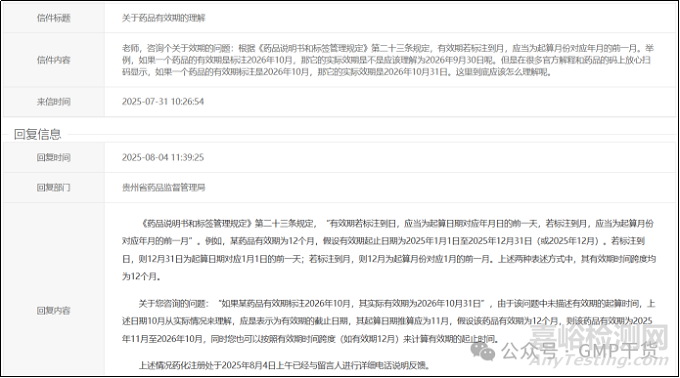Click the '回复时间' row label

coord(53,157)
